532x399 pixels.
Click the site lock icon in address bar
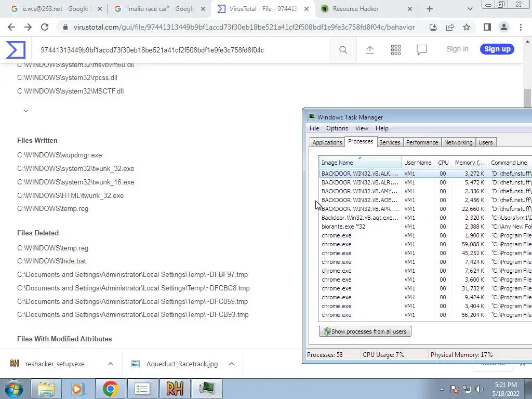pyautogui.click(x=65, y=27)
